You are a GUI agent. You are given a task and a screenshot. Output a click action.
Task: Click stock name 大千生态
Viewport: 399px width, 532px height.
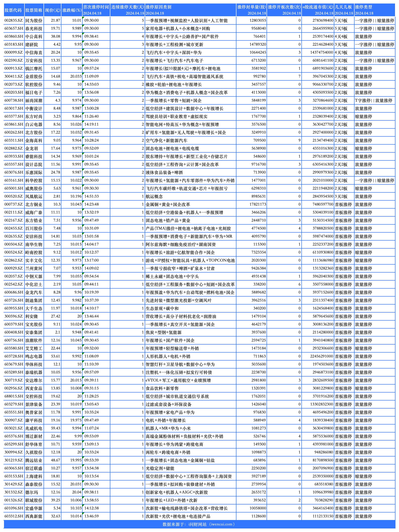(34, 308)
